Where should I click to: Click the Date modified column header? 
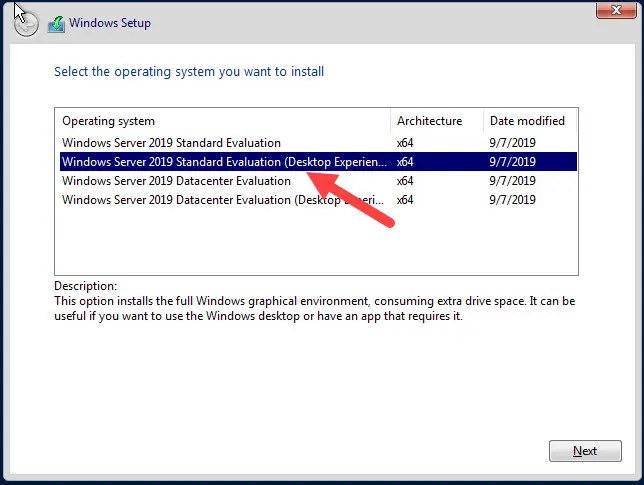[530, 121]
